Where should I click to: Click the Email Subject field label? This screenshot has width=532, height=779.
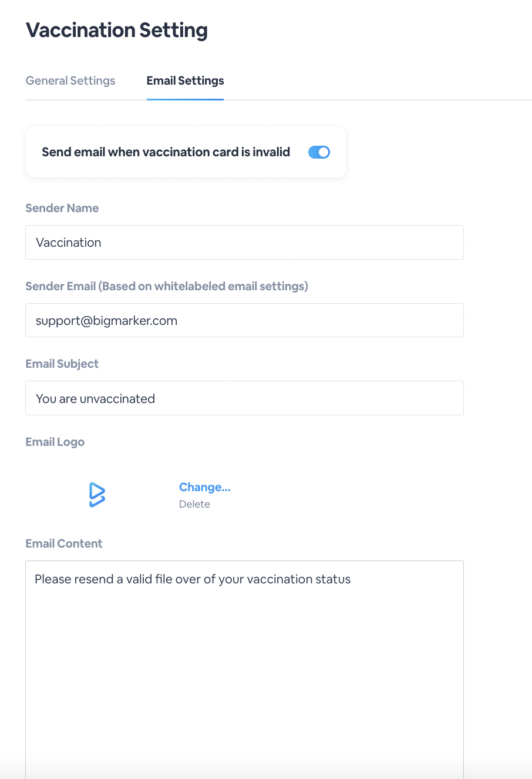point(62,364)
